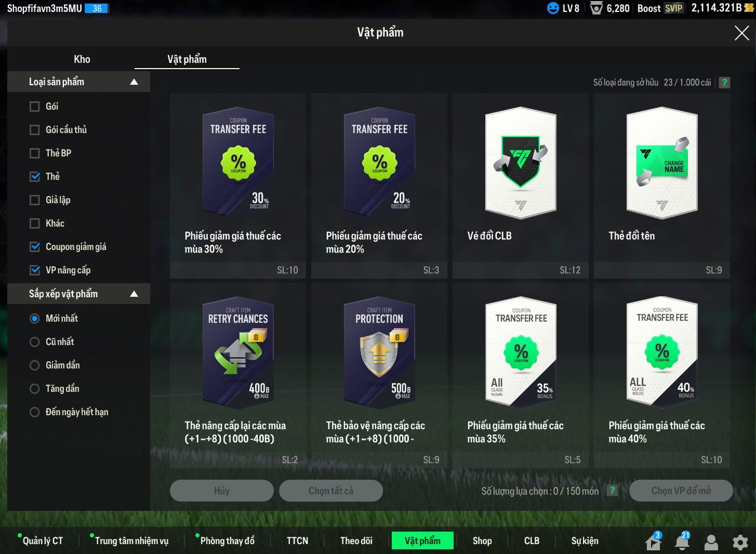
Task: Collapse the Loại sản phẩm section
Action: point(134,82)
